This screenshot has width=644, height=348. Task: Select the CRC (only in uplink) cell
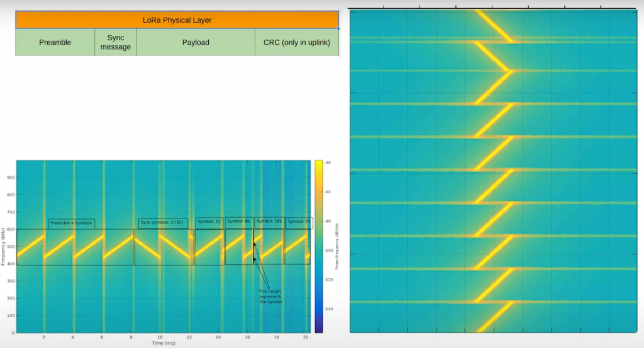point(296,43)
